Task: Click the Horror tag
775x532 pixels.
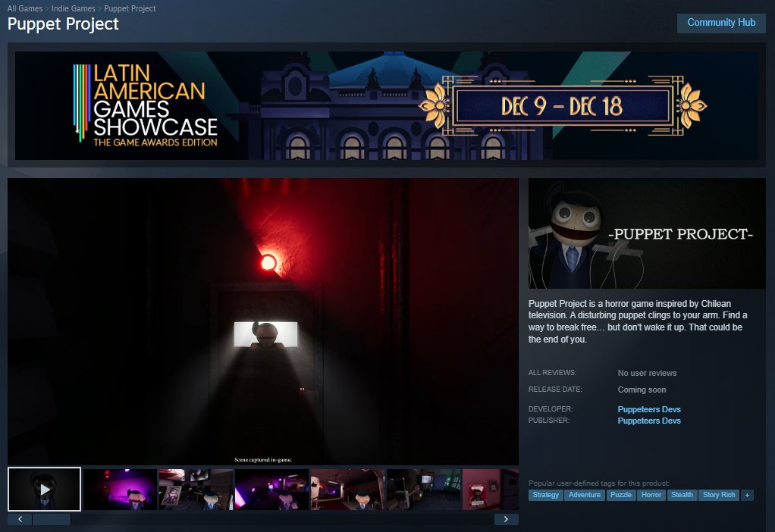Action: click(x=651, y=495)
